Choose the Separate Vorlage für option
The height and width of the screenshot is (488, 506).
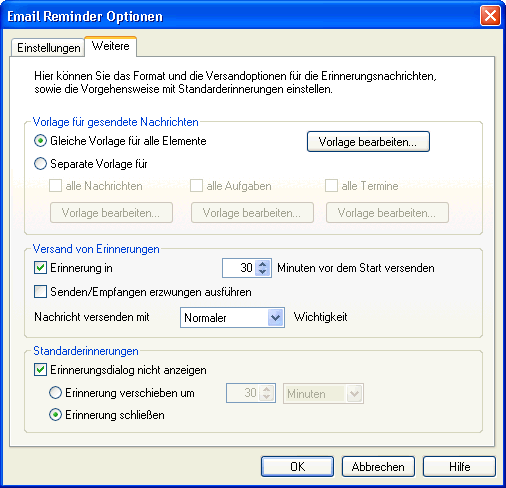click(40, 164)
